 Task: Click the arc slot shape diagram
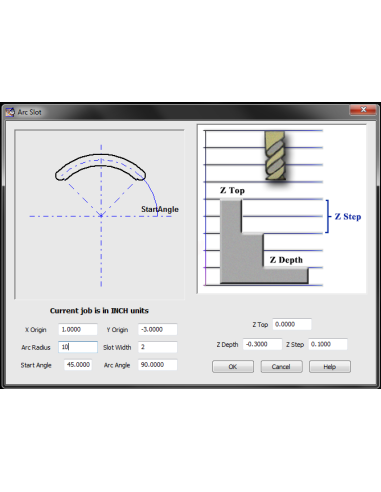click(x=100, y=167)
